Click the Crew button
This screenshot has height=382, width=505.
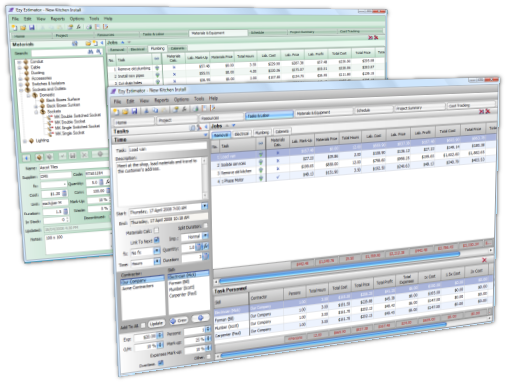click(x=179, y=321)
